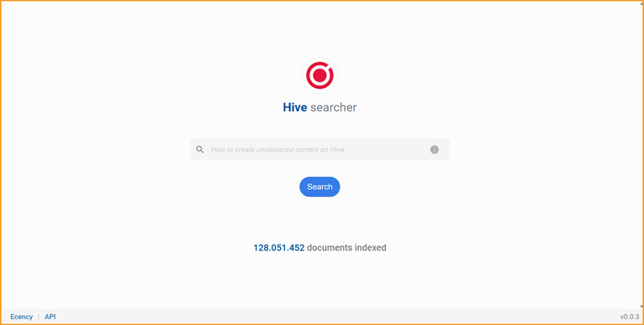Open the API link in footer
Screen dimensions: 644x325
[x=50, y=317]
